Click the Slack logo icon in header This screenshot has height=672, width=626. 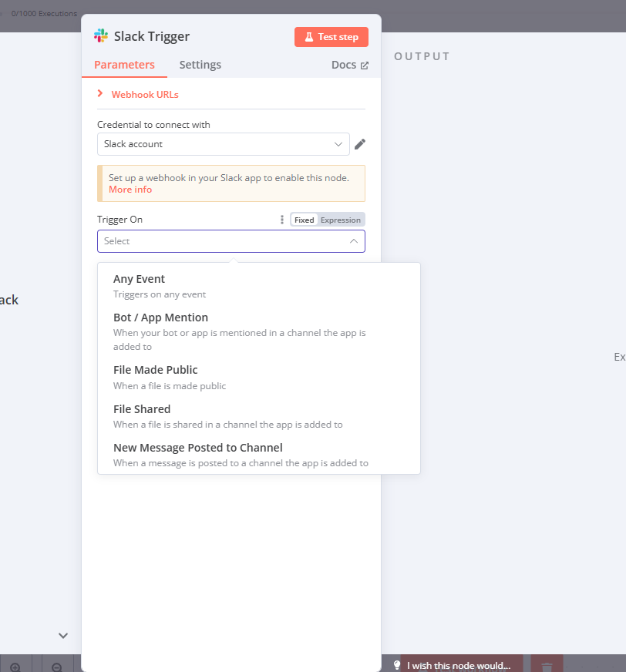101,36
